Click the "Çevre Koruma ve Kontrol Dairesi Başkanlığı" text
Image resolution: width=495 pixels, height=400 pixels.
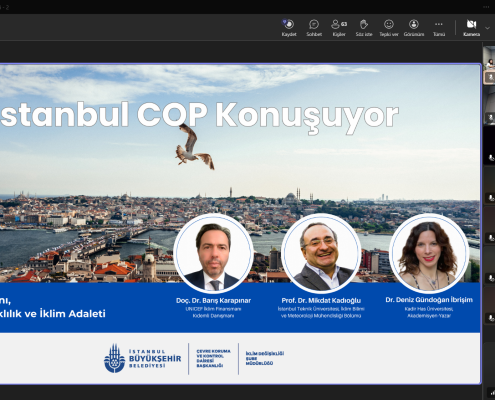(x=213, y=358)
